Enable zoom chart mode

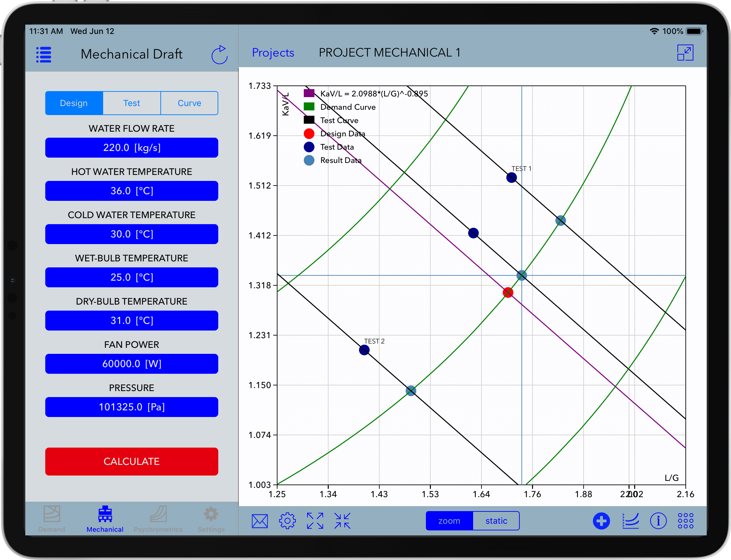(449, 520)
